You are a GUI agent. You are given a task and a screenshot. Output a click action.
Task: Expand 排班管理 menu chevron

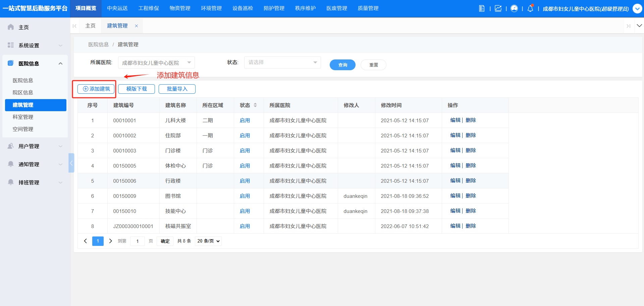tap(61, 182)
